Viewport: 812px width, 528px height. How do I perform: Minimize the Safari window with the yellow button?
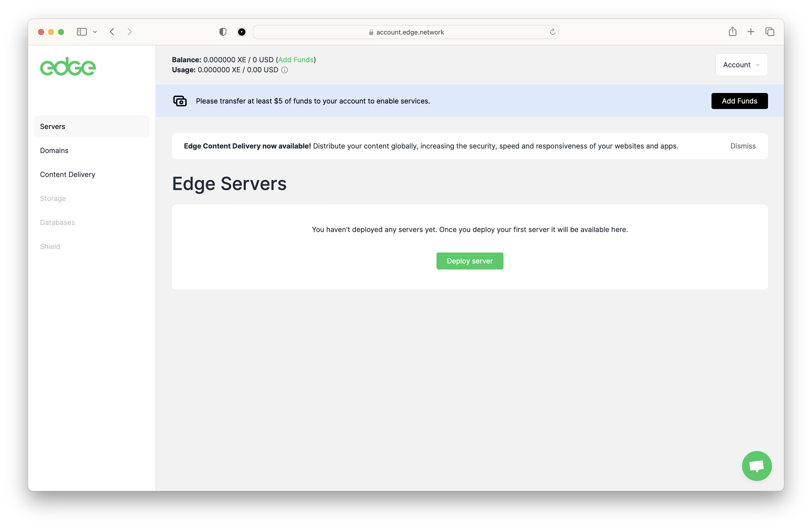click(x=51, y=32)
